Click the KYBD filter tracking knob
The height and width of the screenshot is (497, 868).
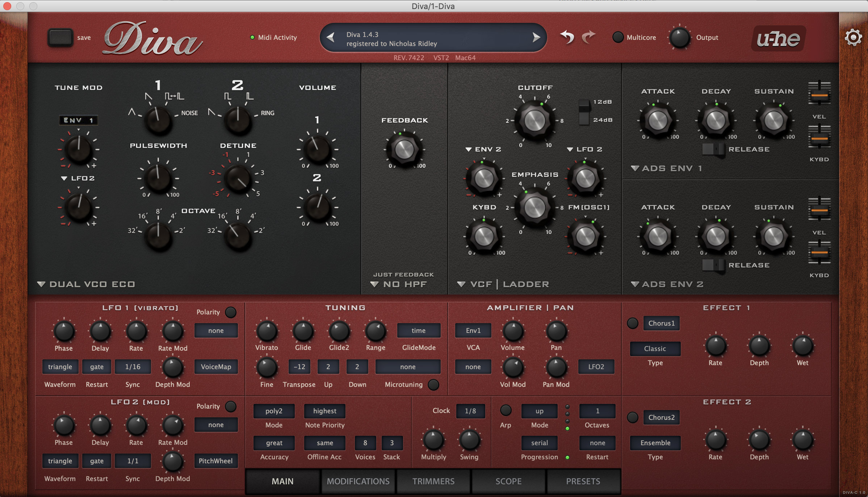point(484,236)
